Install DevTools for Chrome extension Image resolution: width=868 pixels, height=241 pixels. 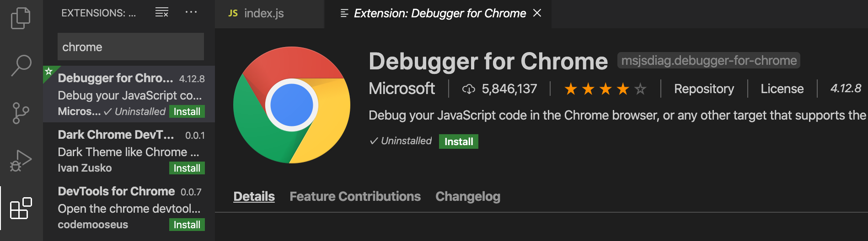tap(187, 225)
